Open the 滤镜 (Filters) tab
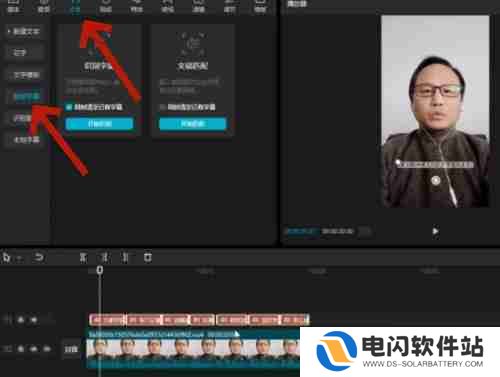 [x=198, y=6]
